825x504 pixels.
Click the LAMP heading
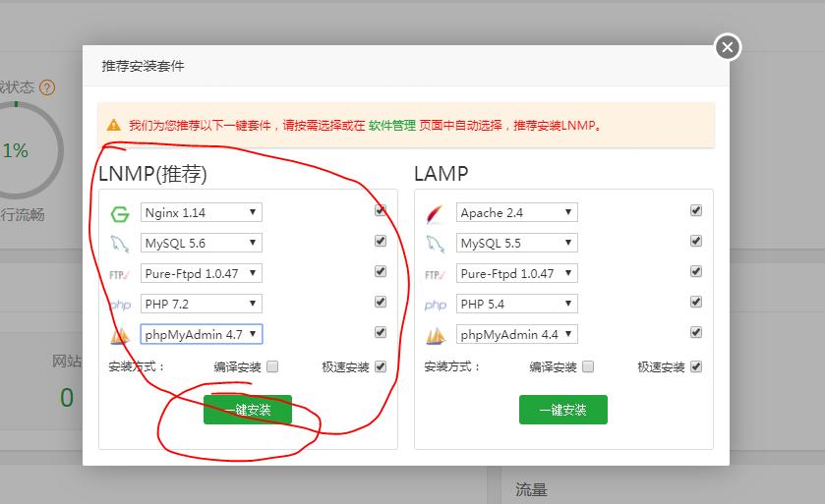pos(441,174)
